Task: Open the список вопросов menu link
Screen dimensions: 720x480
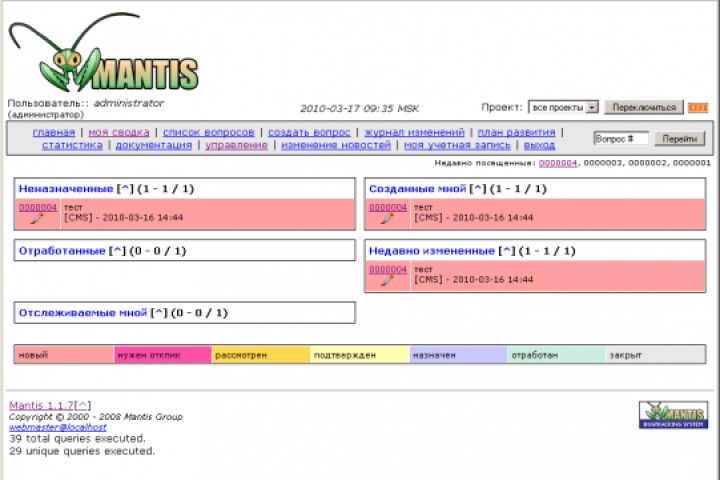Action: (208, 132)
